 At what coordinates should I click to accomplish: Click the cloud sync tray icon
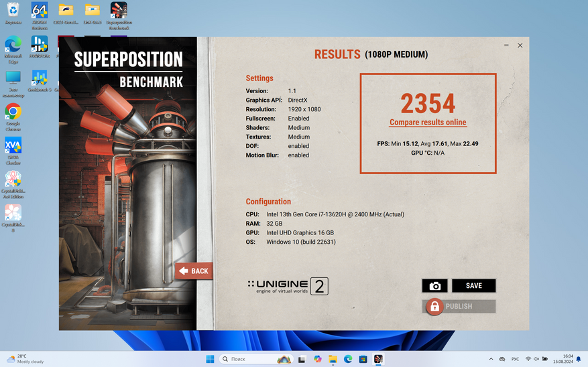tap(502, 359)
